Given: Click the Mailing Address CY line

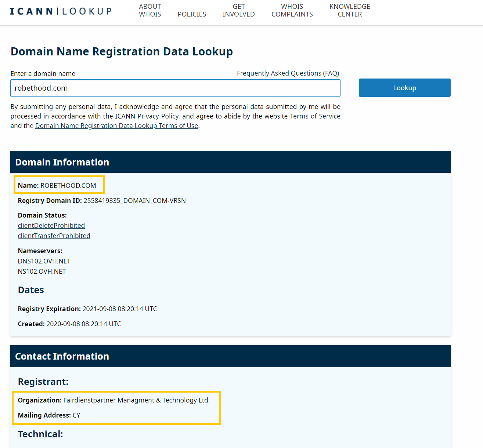Looking at the screenshot, I should coord(49,415).
